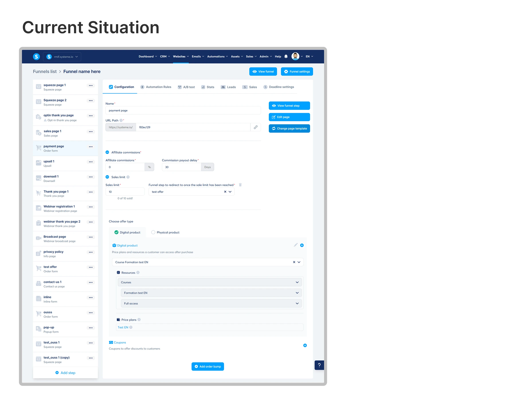
Task: Click the trash icon beside redirect field
Action: tap(240, 185)
